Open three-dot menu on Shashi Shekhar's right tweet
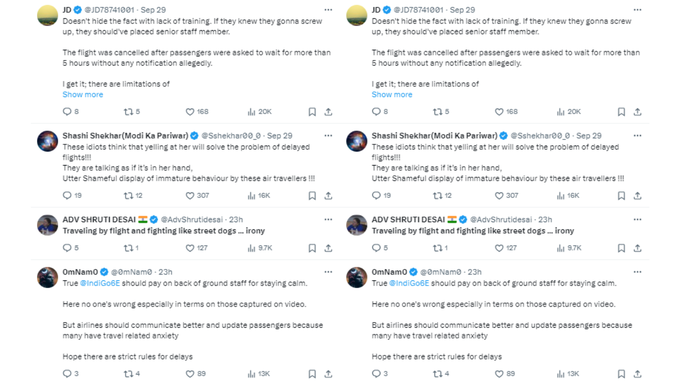 (638, 135)
